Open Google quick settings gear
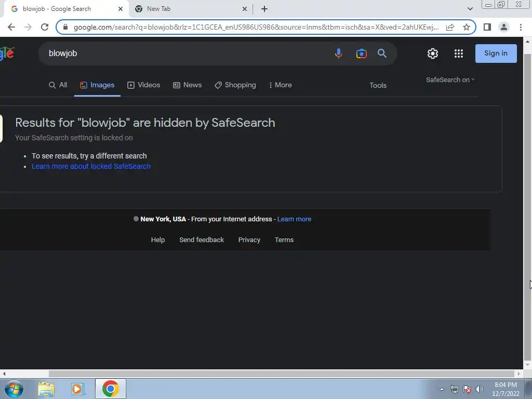The image size is (532, 399). [x=433, y=54]
